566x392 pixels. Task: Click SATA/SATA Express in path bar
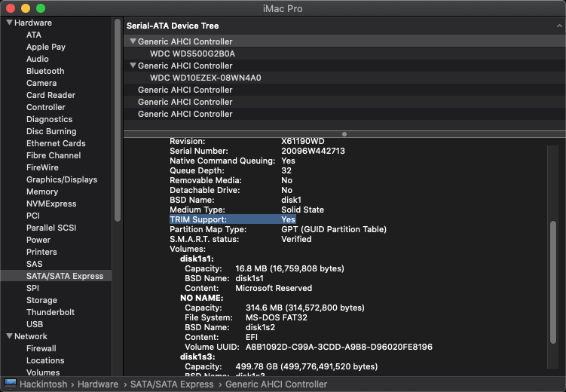tap(172, 384)
